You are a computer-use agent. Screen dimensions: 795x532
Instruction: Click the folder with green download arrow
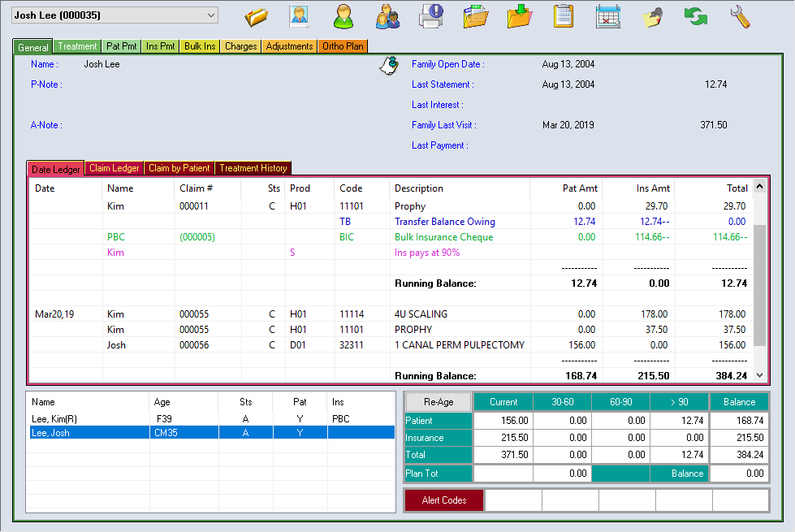pos(520,16)
